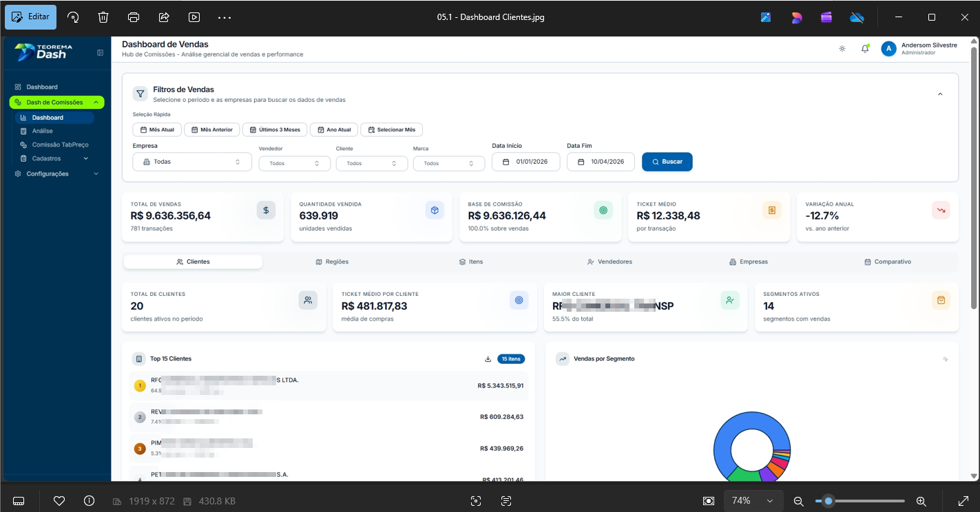Click the bag icon on Segmentos Ativos
The height and width of the screenshot is (512, 980).
point(941,300)
